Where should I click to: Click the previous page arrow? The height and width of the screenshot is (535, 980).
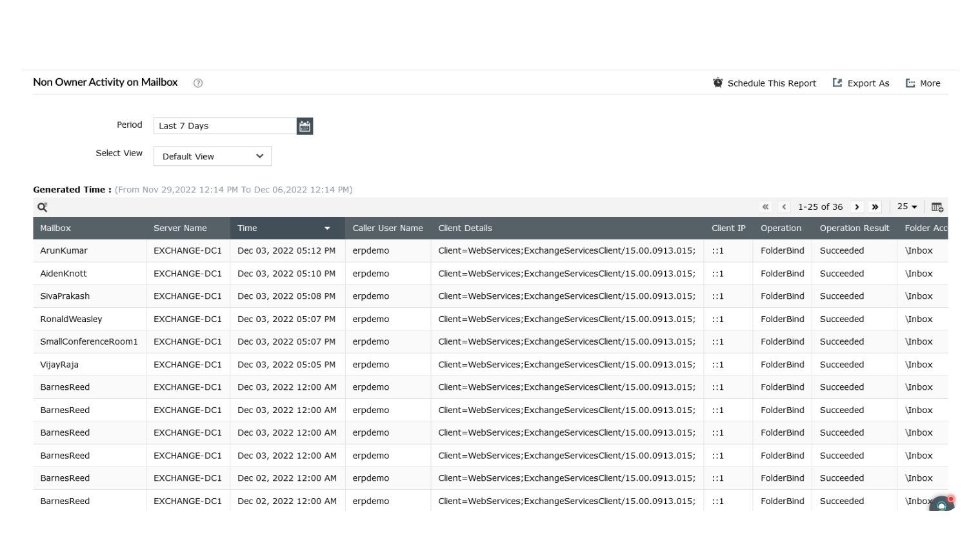pos(783,207)
